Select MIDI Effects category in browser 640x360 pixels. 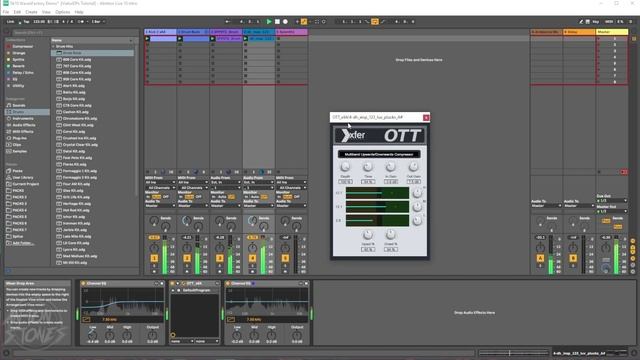pos(23,131)
